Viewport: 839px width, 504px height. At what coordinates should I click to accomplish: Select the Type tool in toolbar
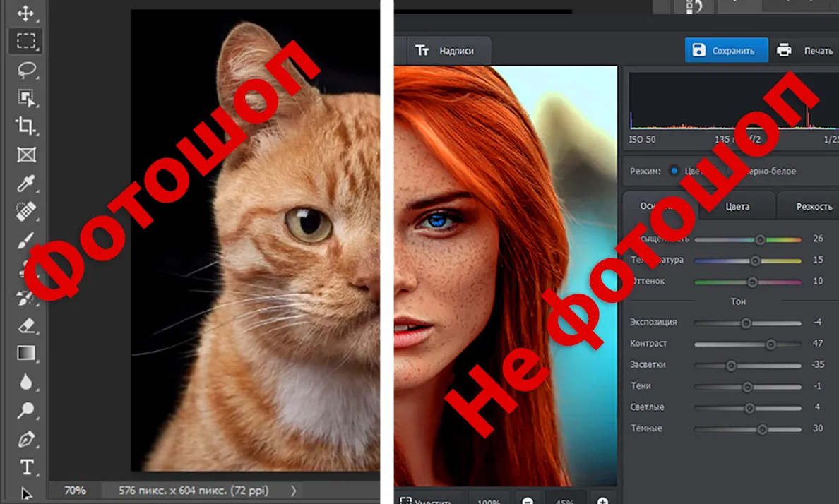(27, 467)
